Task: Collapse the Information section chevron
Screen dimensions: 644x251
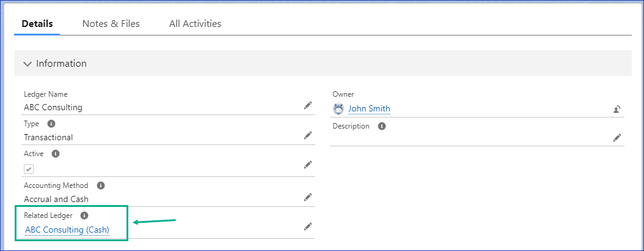Action: click(27, 64)
